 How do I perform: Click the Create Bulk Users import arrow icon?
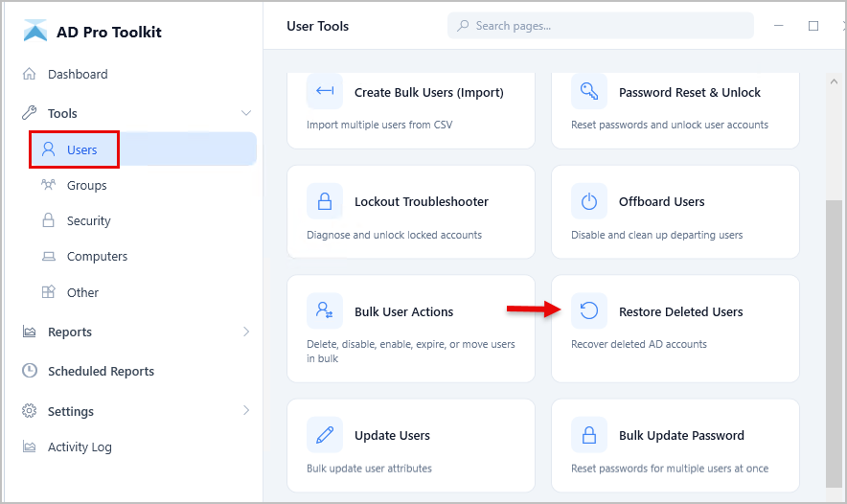click(x=325, y=93)
